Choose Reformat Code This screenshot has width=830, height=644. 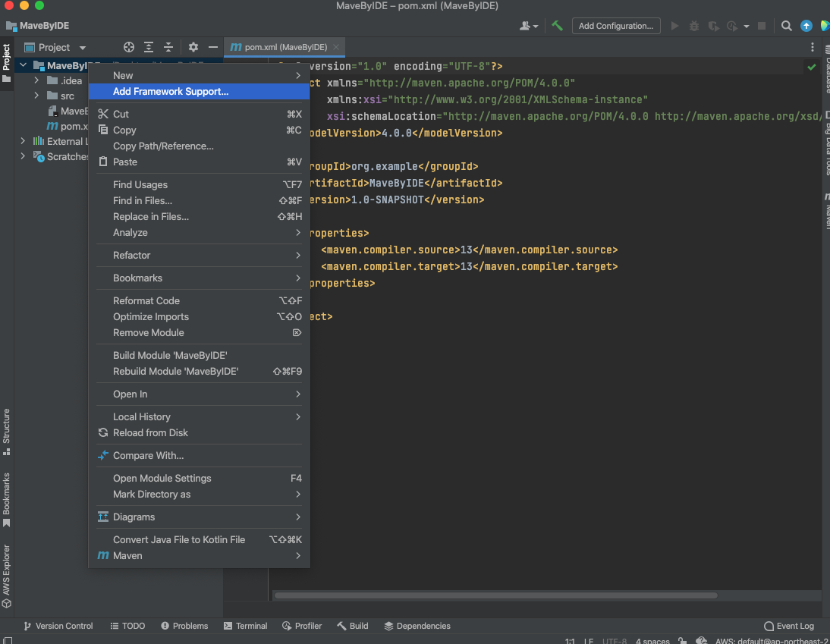[x=199, y=300]
